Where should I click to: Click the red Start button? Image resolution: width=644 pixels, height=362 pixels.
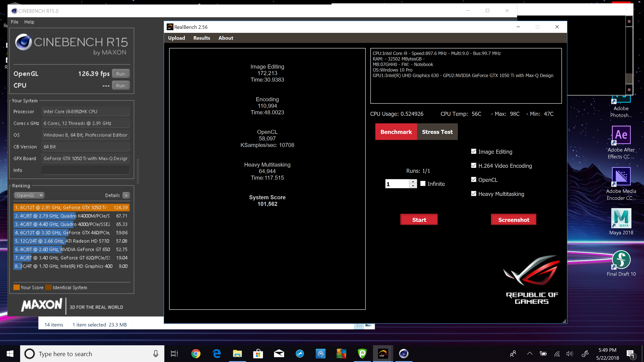(x=419, y=220)
